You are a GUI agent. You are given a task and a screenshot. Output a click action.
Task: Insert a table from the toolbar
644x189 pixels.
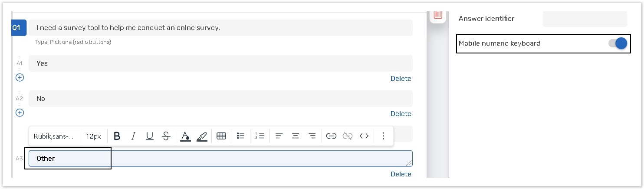221,136
